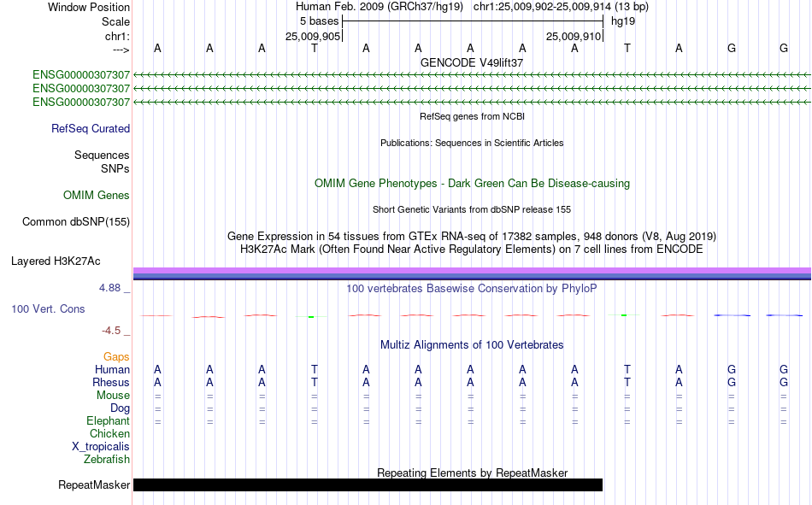Click the 25,009,910 coordinate marker
The height and width of the screenshot is (505, 812).
(x=574, y=36)
